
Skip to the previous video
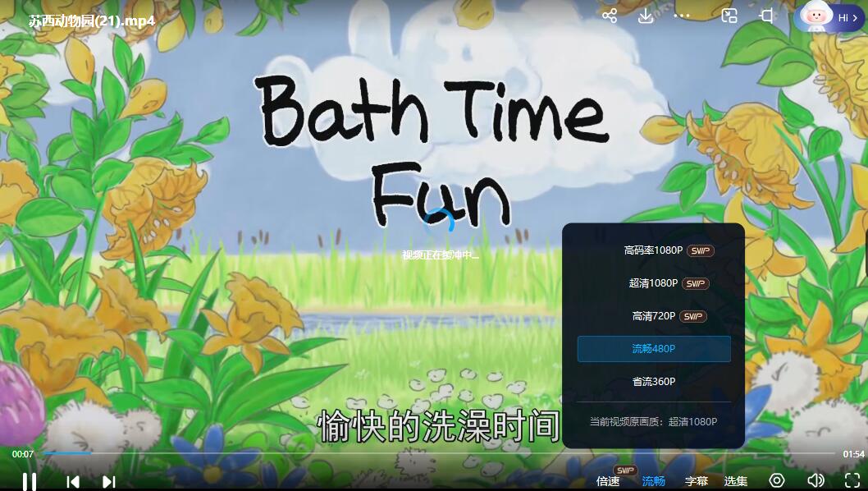[x=73, y=482]
